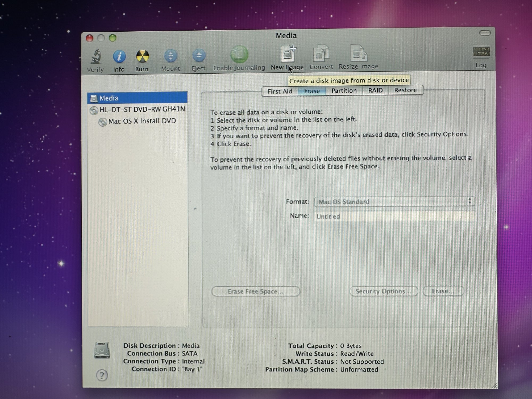
Task: Switch to the First Aid tab
Action: coord(280,91)
